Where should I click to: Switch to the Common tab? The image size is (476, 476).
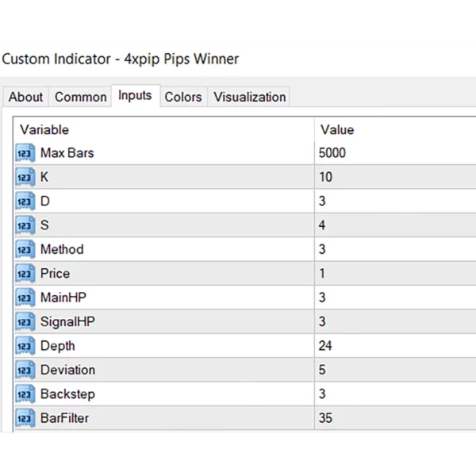click(80, 97)
